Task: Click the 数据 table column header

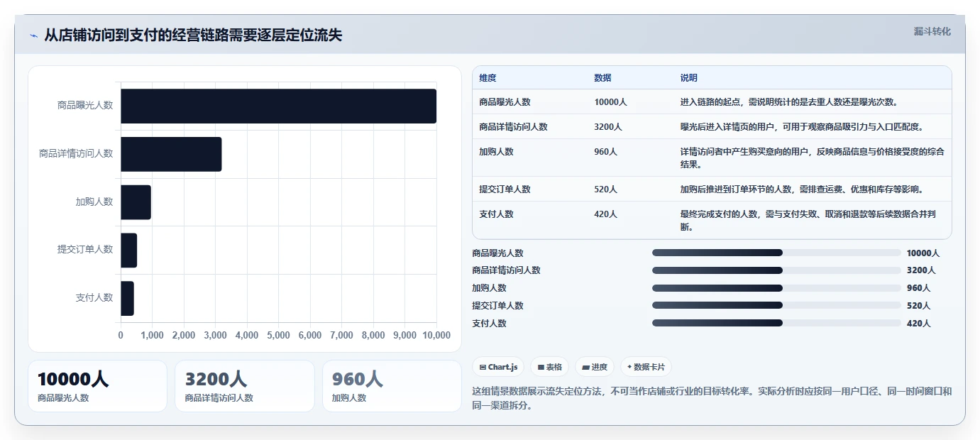Action: tap(602, 78)
